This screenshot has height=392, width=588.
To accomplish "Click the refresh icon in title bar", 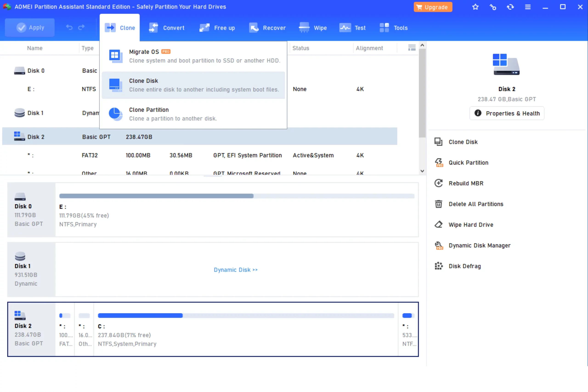I will [510, 7].
